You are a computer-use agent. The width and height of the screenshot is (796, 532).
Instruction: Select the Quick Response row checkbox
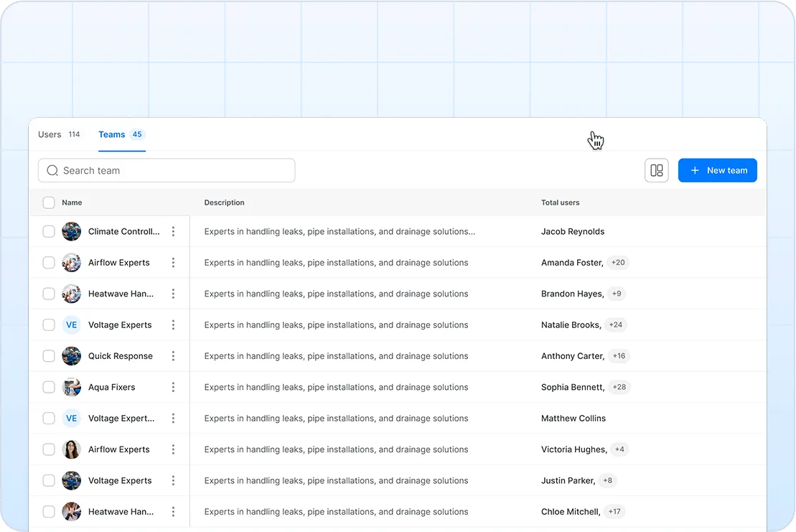click(x=49, y=356)
